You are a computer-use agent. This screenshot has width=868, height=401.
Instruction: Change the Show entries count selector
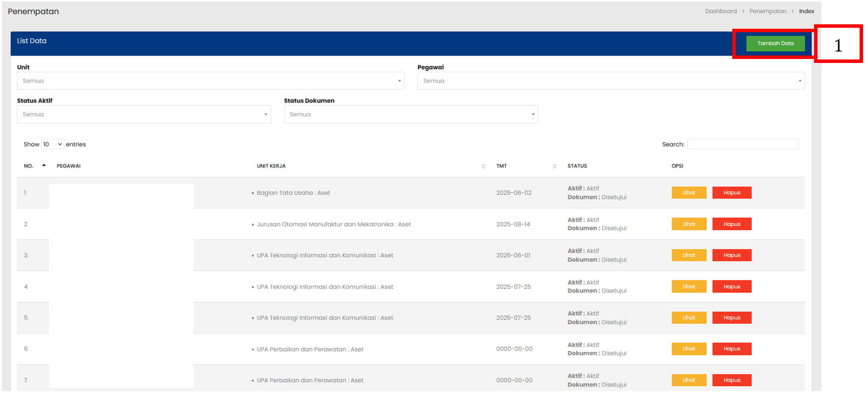(x=52, y=144)
